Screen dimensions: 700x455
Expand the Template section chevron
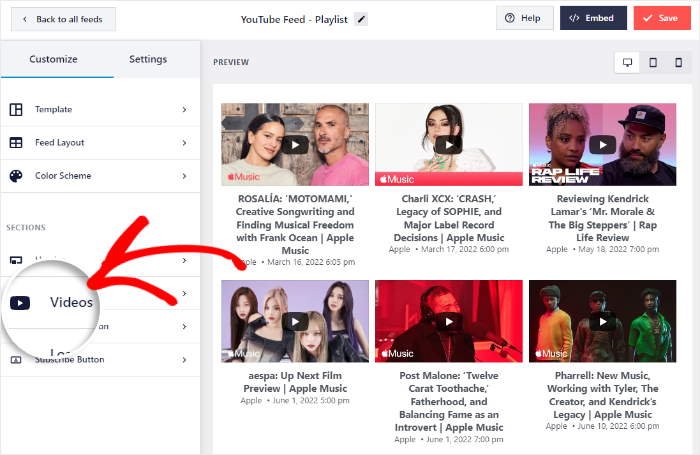184,109
